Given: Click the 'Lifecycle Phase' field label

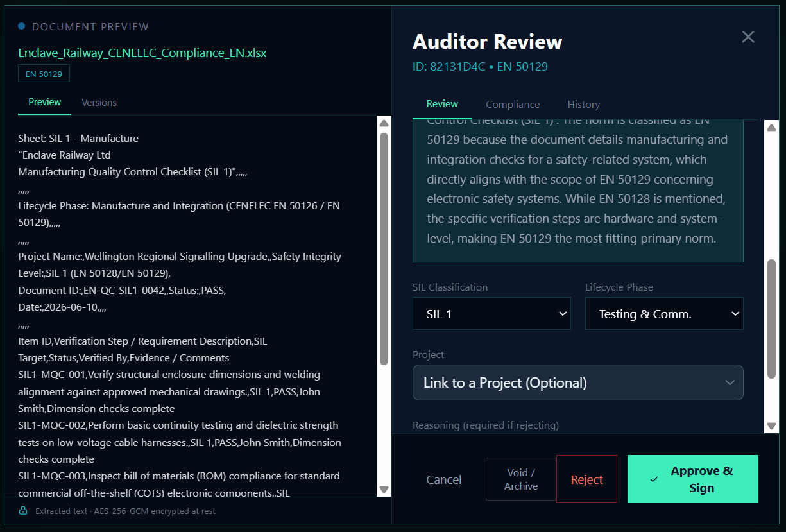Looking at the screenshot, I should [x=619, y=287].
